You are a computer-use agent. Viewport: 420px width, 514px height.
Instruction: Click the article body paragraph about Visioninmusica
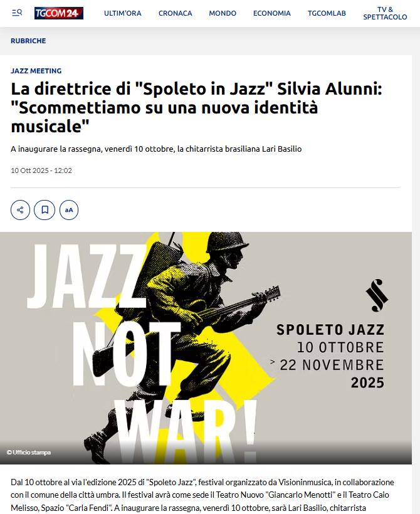point(203,495)
